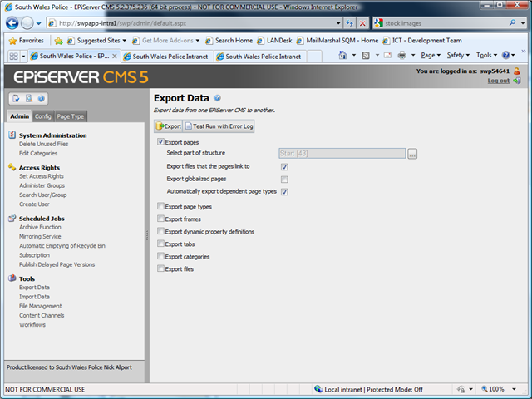Open the Page dropdown menu

click(431, 56)
